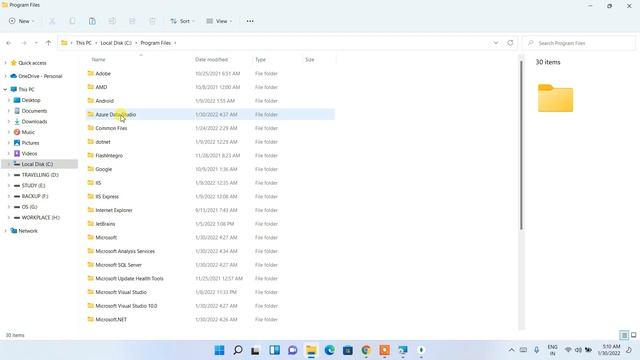Open recent locations dropdown arrow
640x360 pixels.
[36, 43]
